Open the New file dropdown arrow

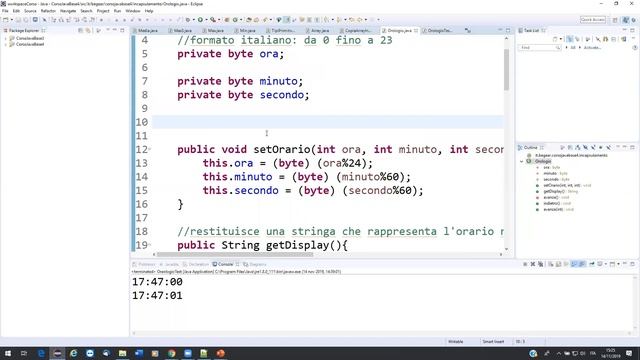point(11,20)
